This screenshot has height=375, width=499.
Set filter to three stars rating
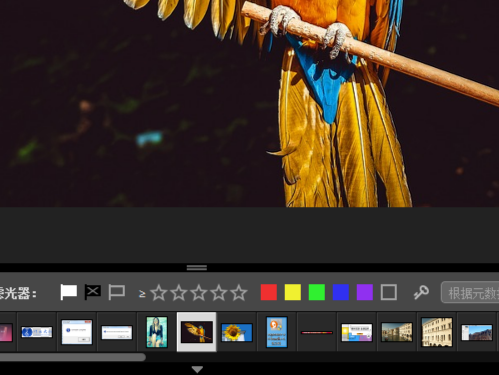(199, 293)
